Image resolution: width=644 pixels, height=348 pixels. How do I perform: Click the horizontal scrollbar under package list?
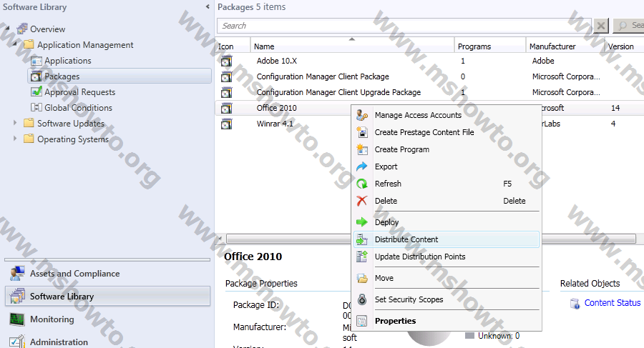tap(431, 239)
